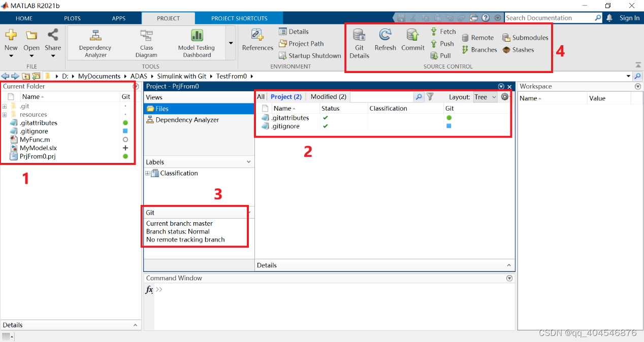Click the Open folder button
This screenshot has width=644, height=342.
[x=31, y=43]
